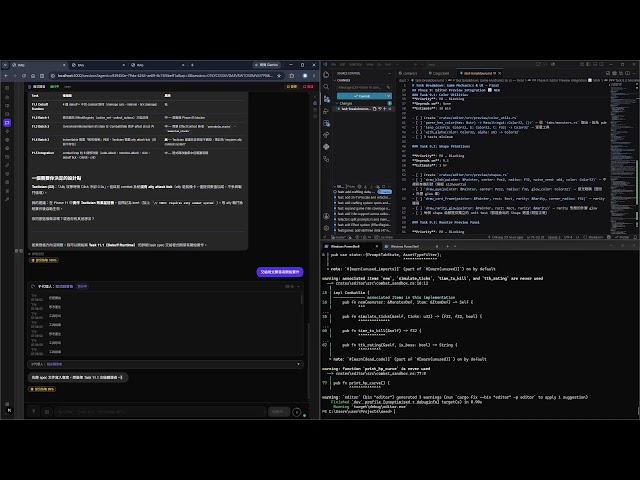Reload the localhost page
Image resolution: width=640 pixels, height=480 pixels.
(x=24, y=76)
